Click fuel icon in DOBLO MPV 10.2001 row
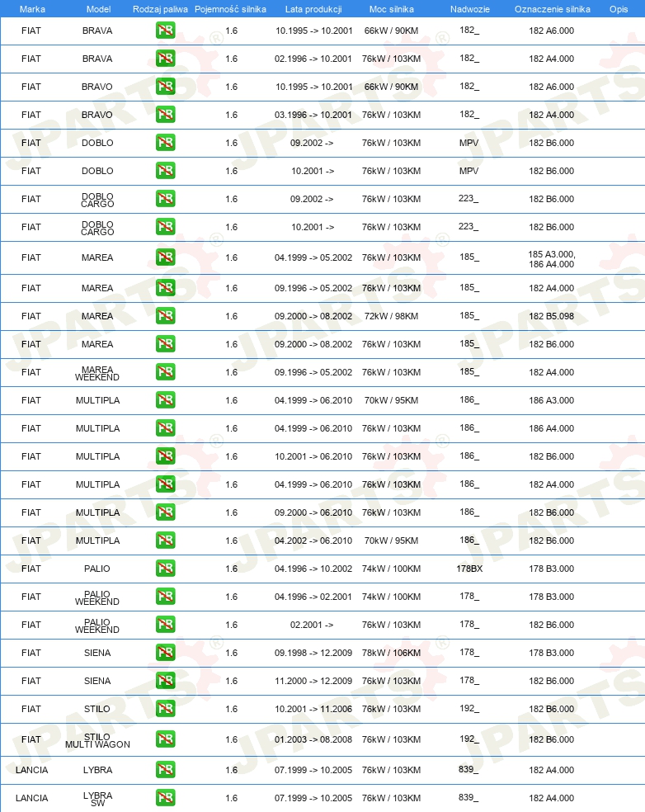The height and width of the screenshot is (812, 645). tap(166, 170)
